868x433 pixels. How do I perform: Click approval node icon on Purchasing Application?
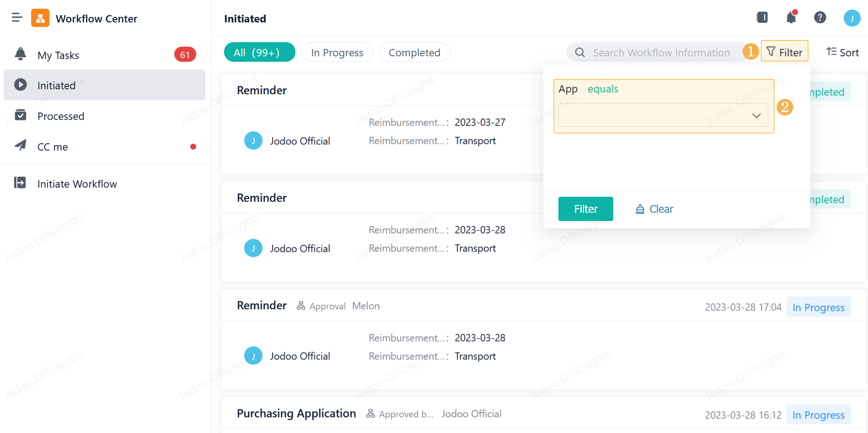[370, 414]
